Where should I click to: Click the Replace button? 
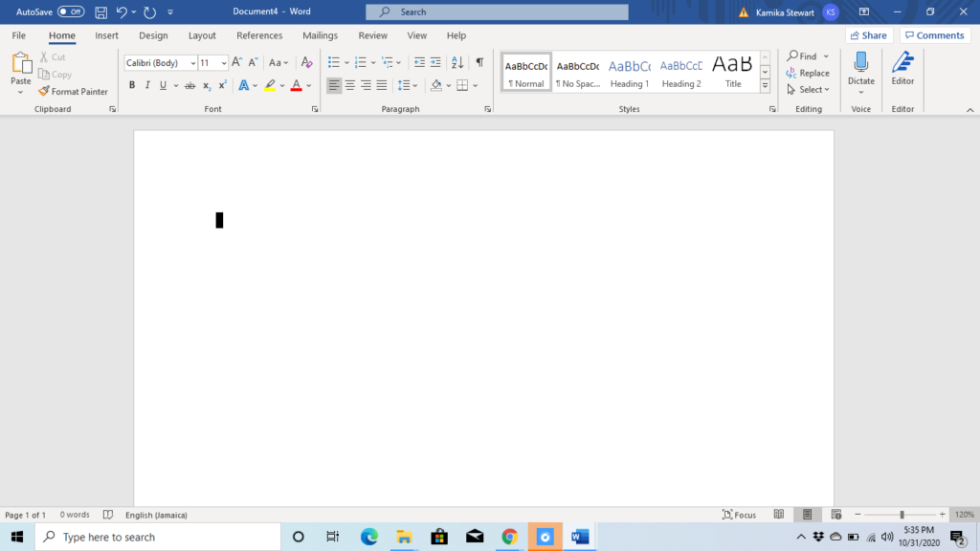click(808, 73)
